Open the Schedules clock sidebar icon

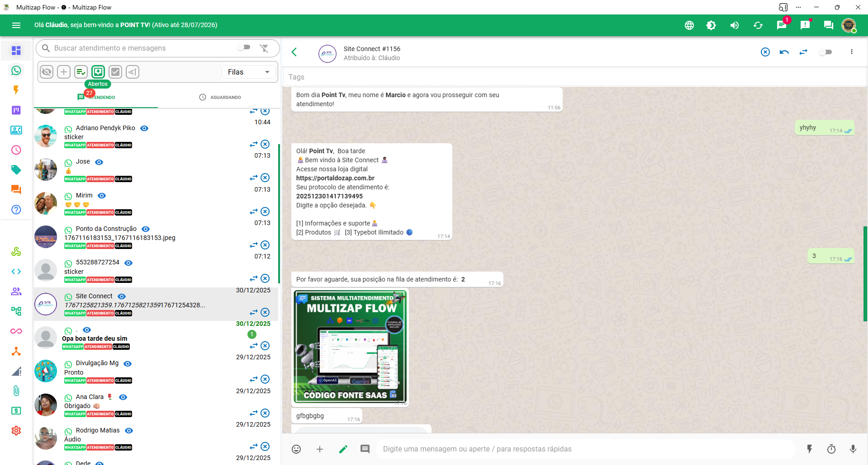click(x=16, y=150)
